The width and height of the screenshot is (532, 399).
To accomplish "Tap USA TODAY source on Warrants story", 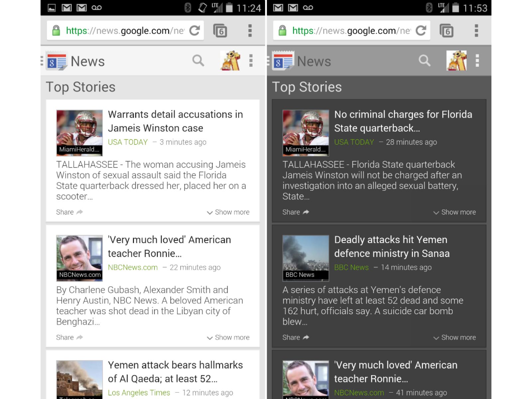I will (128, 142).
